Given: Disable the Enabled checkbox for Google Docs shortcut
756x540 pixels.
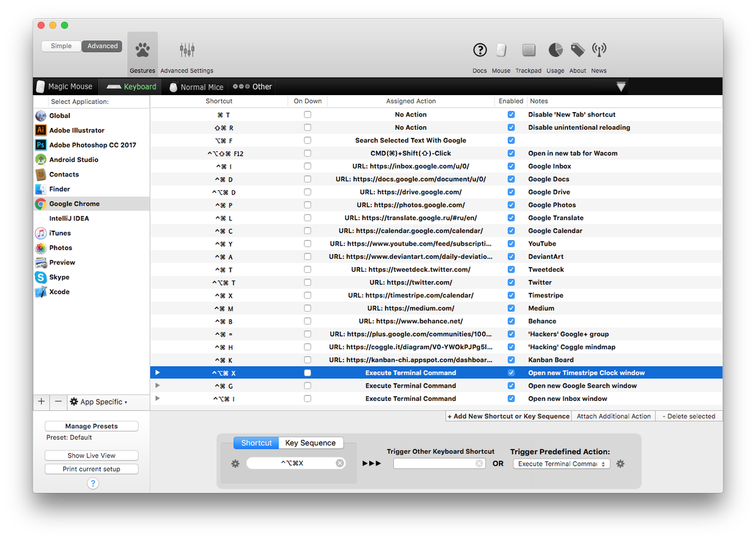Looking at the screenshot, I should [x=511, y=179].
